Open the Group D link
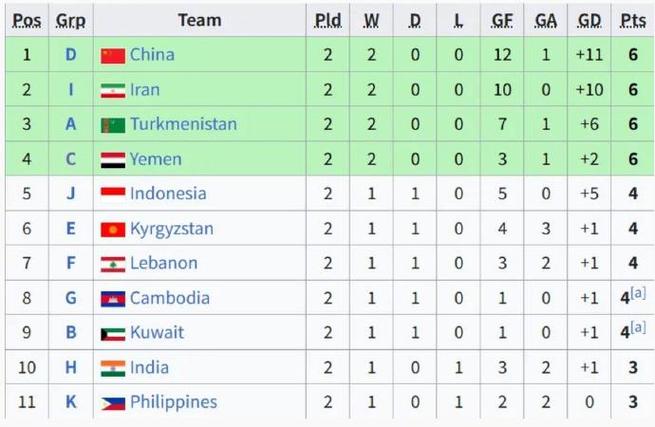655x427 pixels. [x=71, y=55]
